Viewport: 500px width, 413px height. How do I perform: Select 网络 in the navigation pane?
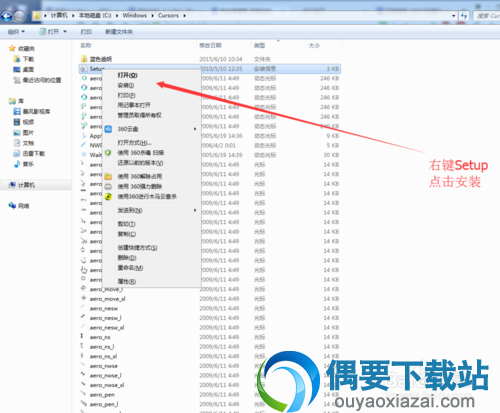pyautogui.click(x=19, y=206)
